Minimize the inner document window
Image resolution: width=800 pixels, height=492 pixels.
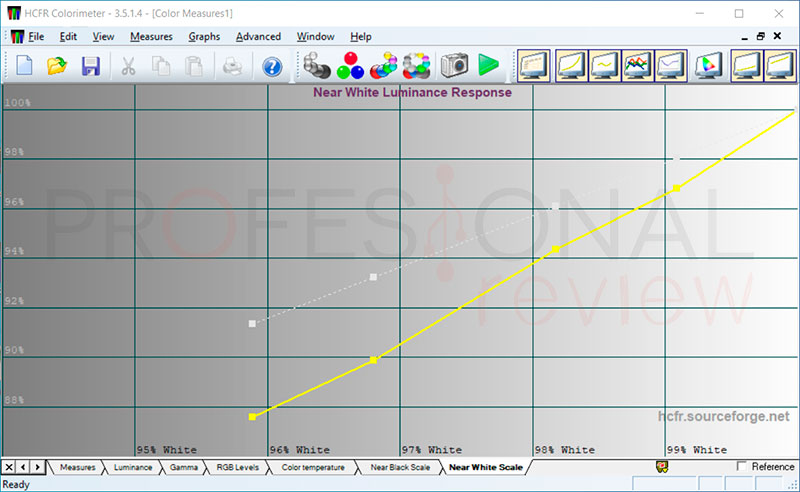click(x=744, y=37)
